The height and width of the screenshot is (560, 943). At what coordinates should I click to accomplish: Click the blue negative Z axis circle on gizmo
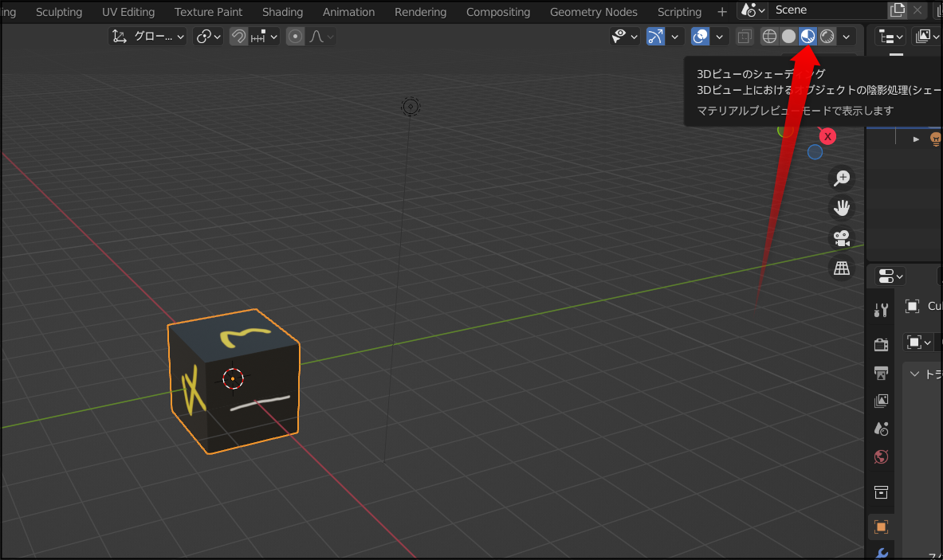(x=815, y=153)
